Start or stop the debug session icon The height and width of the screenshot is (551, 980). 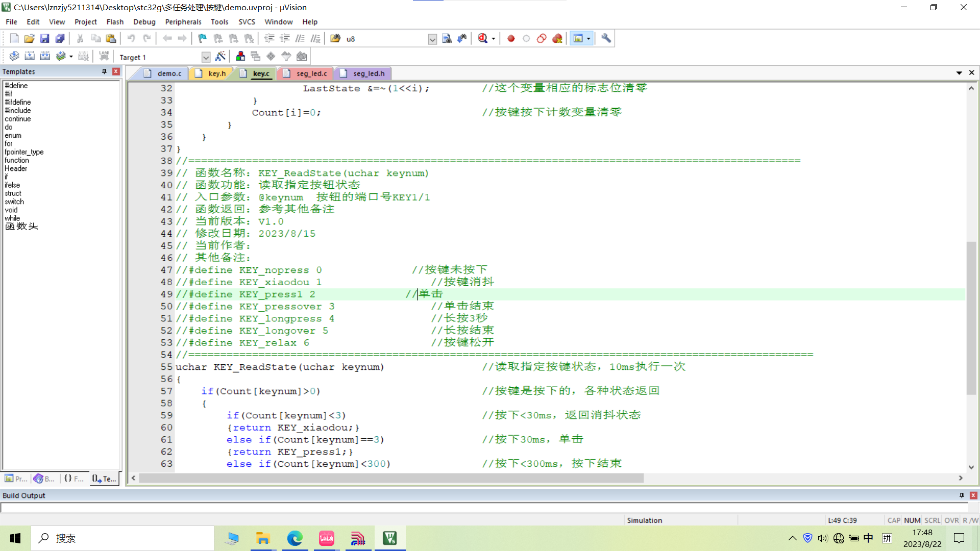click(x=482, y=38)
